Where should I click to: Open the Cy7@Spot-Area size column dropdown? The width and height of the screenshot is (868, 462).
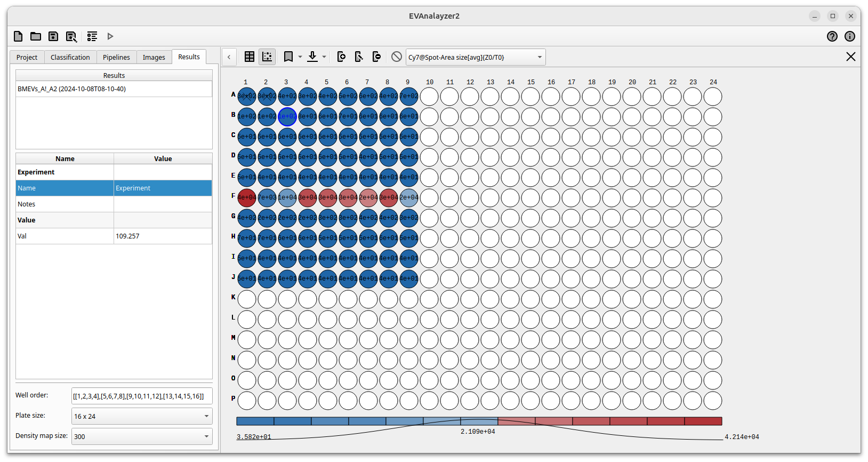476,57
